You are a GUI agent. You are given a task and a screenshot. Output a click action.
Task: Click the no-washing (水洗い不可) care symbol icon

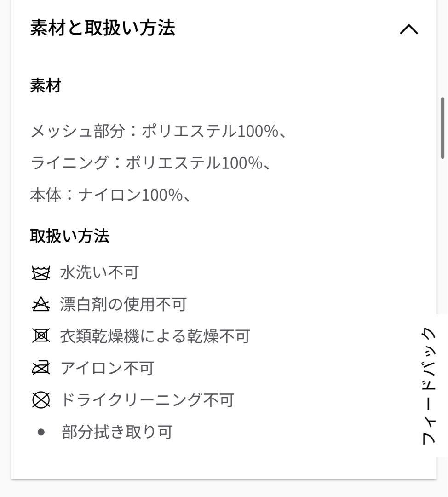click(41, 272)
